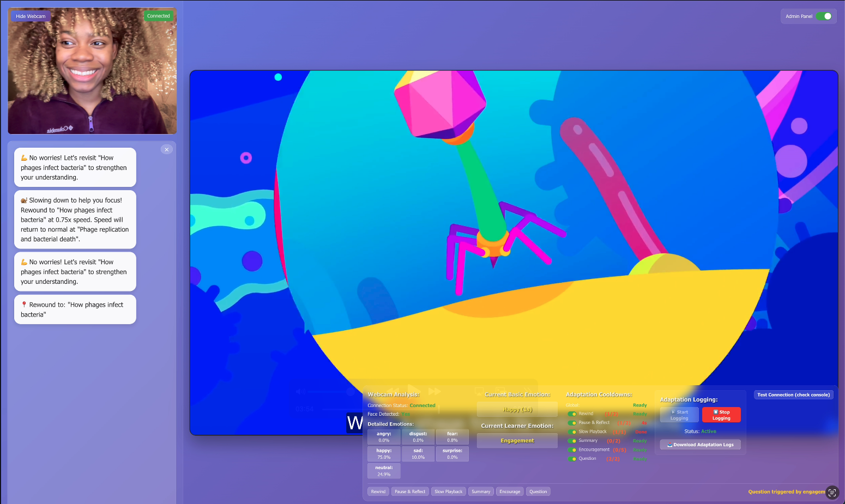Toggle the Encouragement adaptation switch

coord(571,450)
